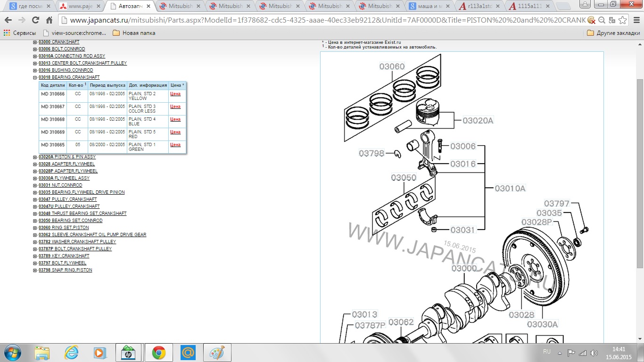Viewport: 644px width, 362px height.
Task: Bookmark this page with the star icon
Action: tap(623, 20)
